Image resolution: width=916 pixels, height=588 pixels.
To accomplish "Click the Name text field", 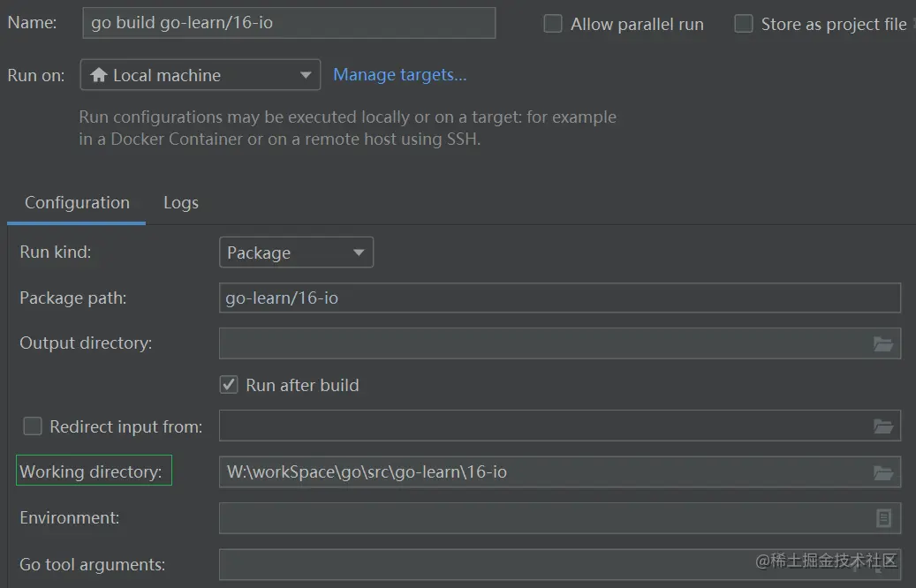I will pos(290,23).
